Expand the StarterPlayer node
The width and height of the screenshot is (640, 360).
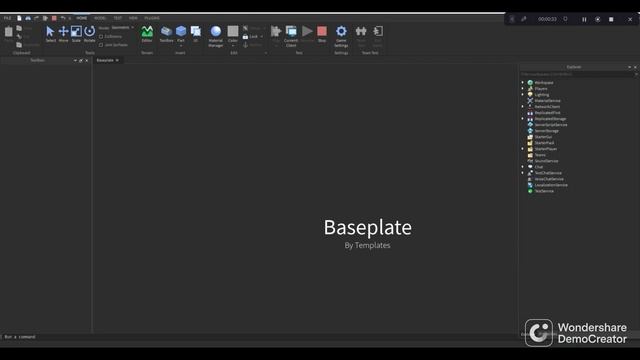[x=522, y=149]
